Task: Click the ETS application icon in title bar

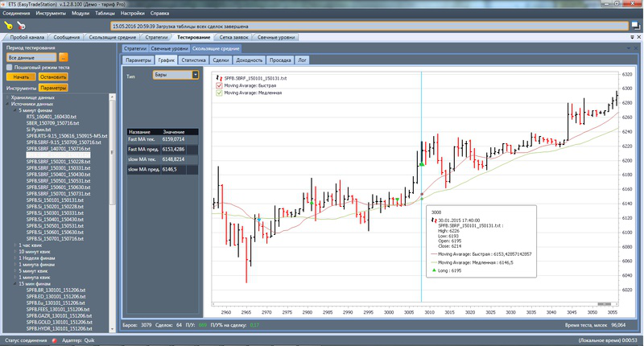Action: click(5, 4)
